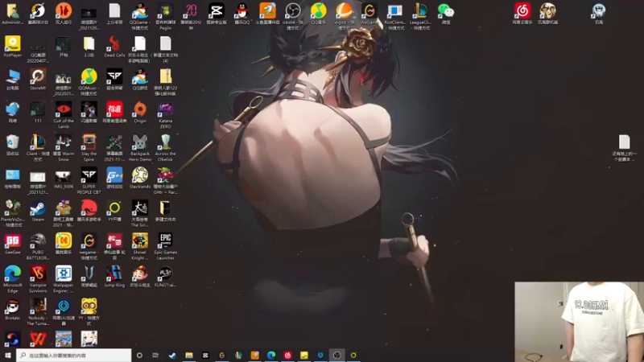The image size is (644, 362).
Task: Open the Steam desktop shortcut
Action: click(38, 208)
